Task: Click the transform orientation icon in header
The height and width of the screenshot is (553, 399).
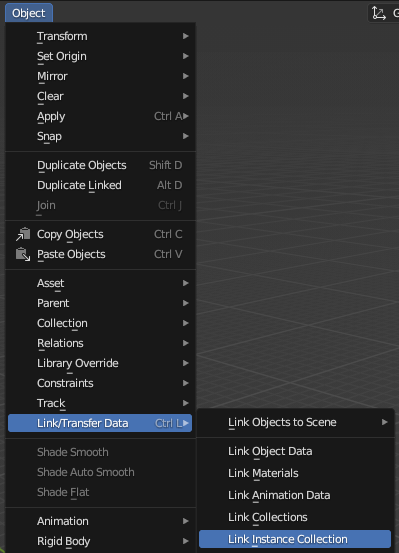Action: tap(379, 13)
